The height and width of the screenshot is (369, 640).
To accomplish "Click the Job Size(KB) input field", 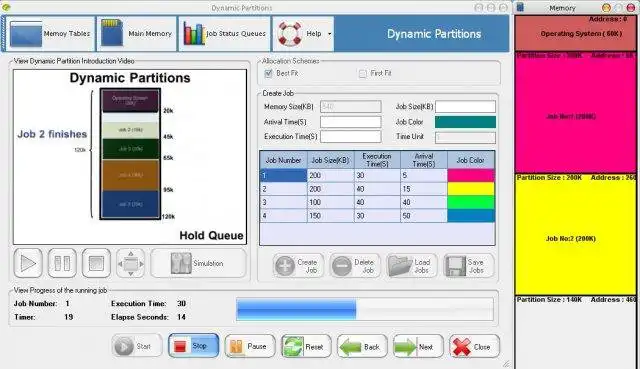I will pos(465,107).
